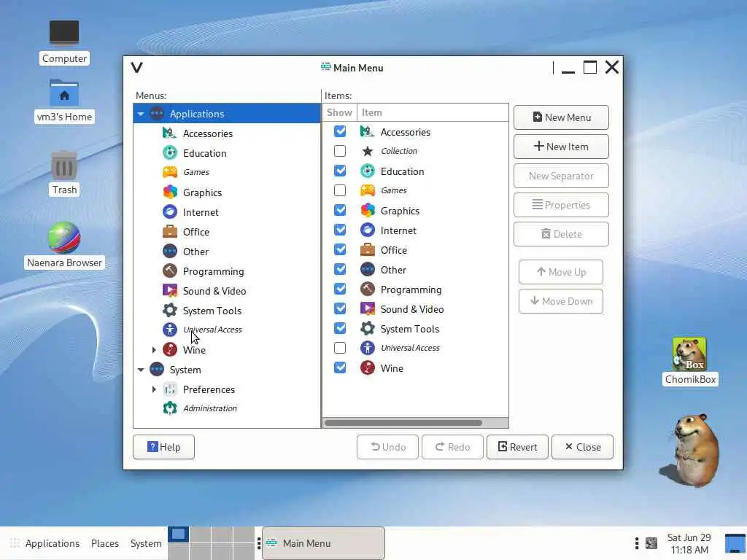Click the Collection star icon in Items list
This screenshot has width=747, height=560.
368,151
